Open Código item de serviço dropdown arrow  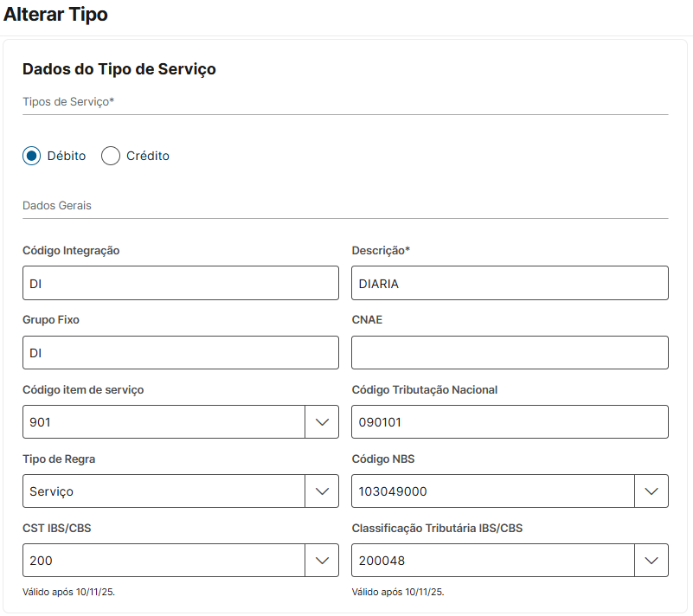322,421
